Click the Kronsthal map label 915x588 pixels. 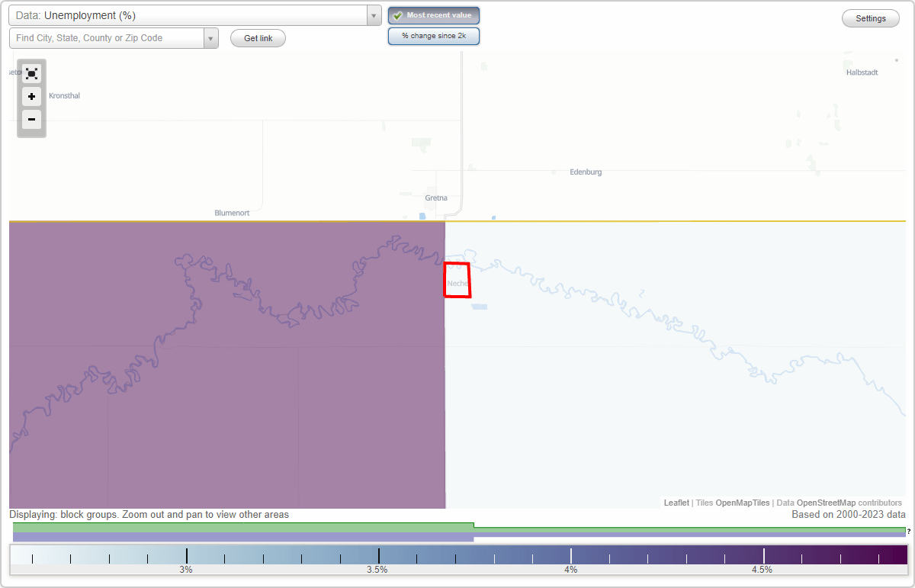(64, 95)
